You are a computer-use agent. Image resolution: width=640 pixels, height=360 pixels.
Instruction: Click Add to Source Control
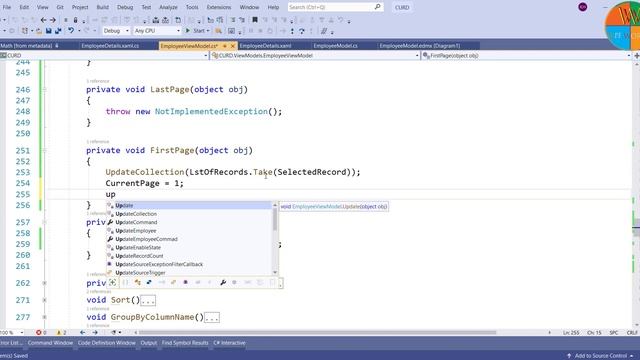click(600, 356)
